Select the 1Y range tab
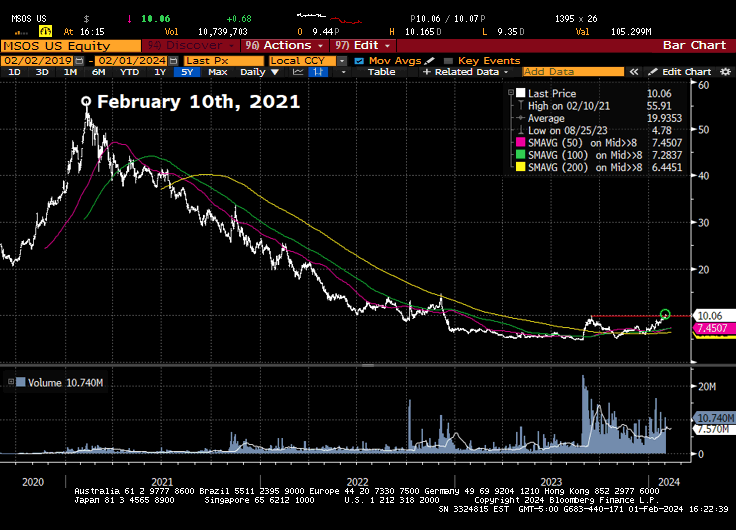736x530 pixels. [x=160, y=72]
